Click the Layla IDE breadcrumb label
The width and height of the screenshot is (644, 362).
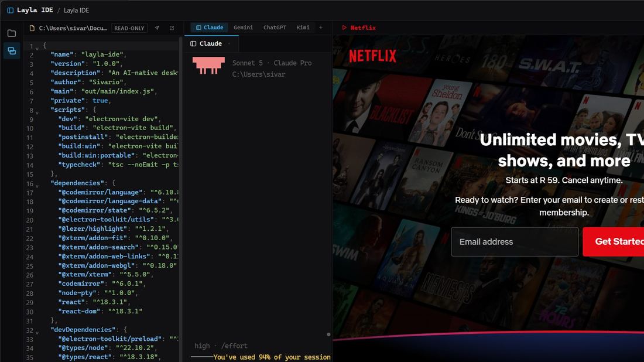(76, 11)
